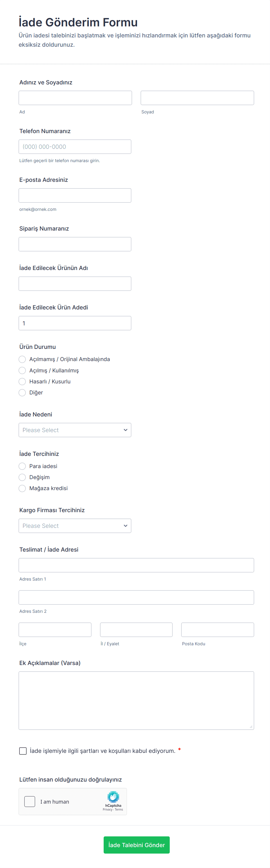Select the "Değişim" exchange option
270x868 pixels.
[22, 477]
